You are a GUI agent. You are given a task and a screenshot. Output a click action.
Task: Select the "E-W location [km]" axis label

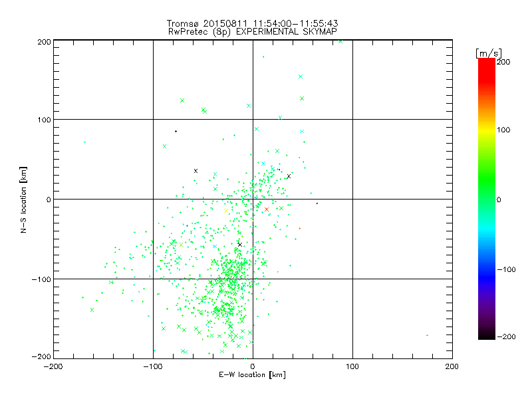(x=252, y=375)
